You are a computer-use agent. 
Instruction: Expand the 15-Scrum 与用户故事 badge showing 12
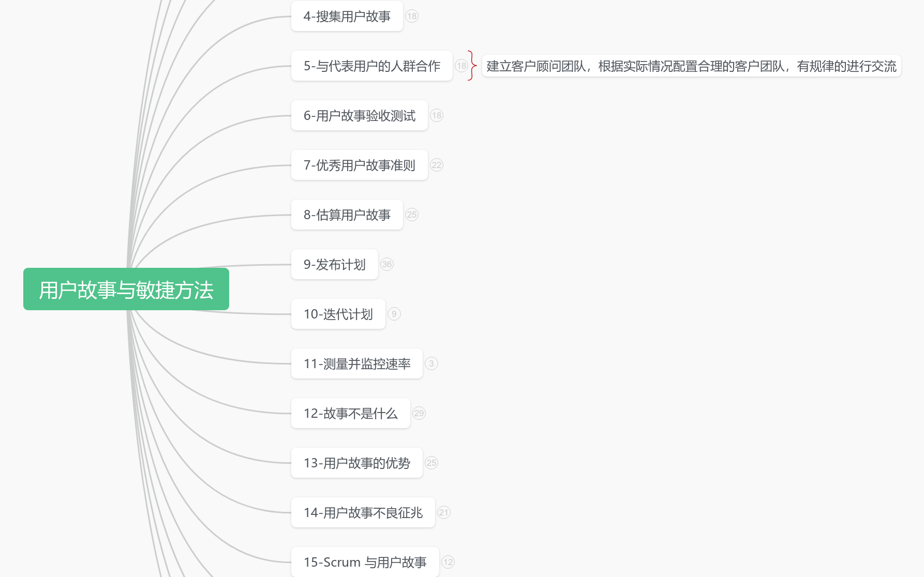click(448, 563)
